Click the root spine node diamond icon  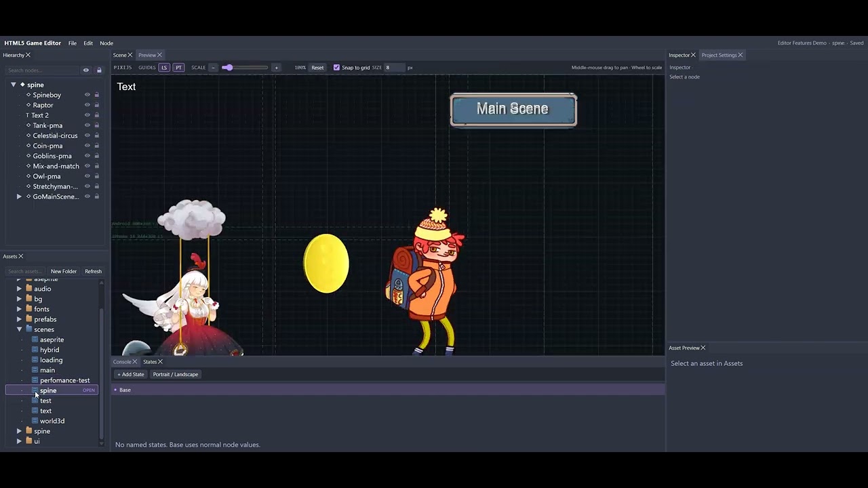click(x=22, y=85)
